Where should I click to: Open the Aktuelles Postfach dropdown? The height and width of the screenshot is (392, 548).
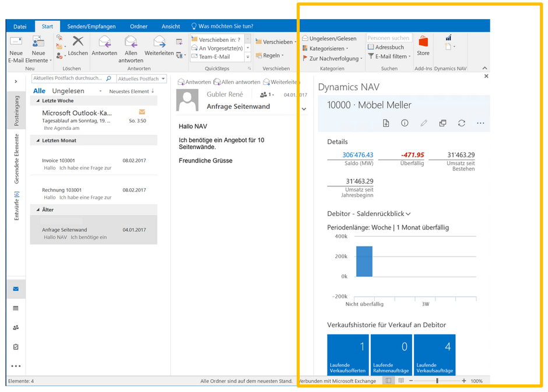[x=141, y=79]
